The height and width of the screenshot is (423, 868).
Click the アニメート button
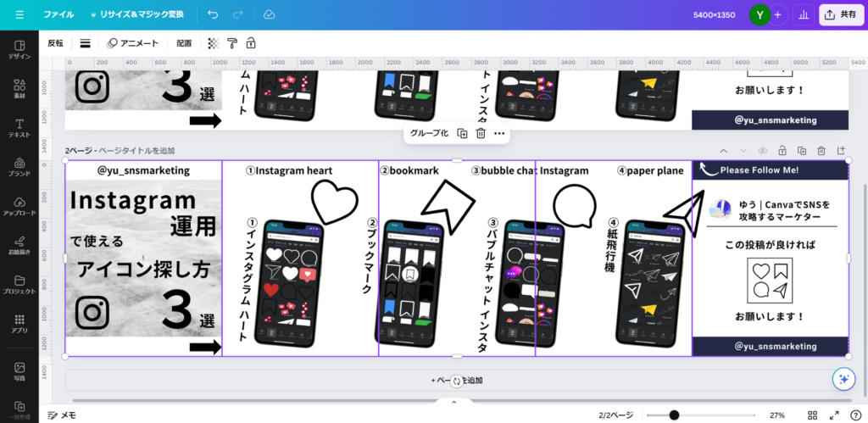(x=133, y=43)
